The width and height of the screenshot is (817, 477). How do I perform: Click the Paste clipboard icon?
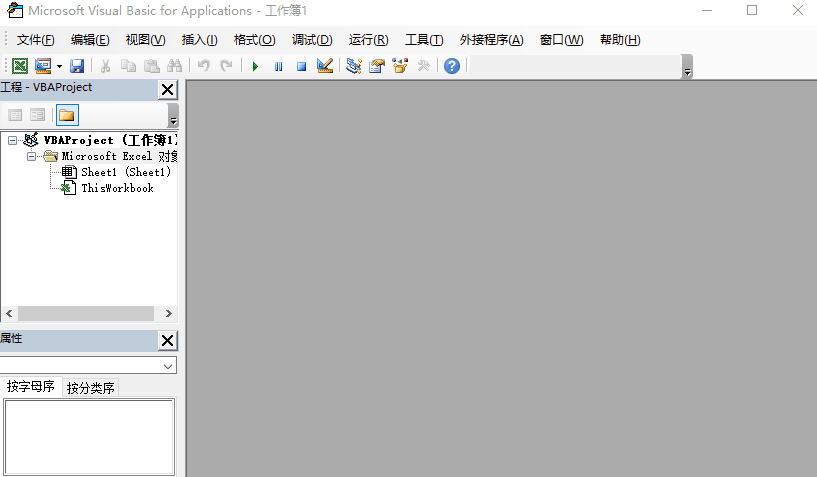pyautogui.click(x=151, y=66)
